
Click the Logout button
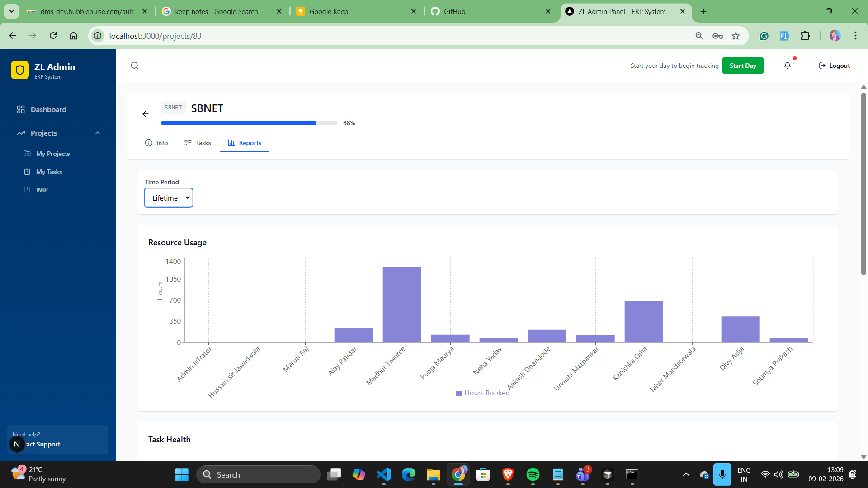[834, 66]
